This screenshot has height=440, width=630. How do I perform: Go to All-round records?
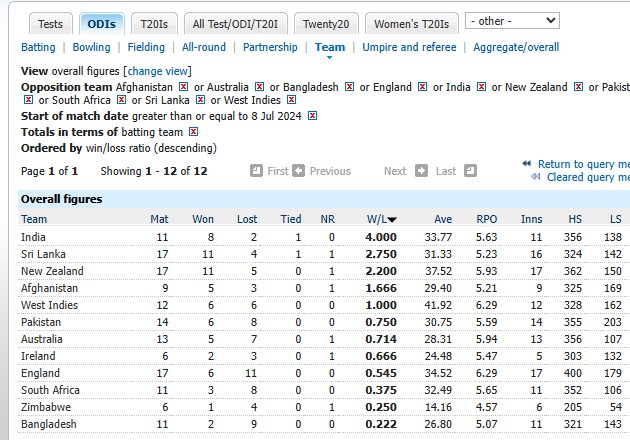[204, 47]
